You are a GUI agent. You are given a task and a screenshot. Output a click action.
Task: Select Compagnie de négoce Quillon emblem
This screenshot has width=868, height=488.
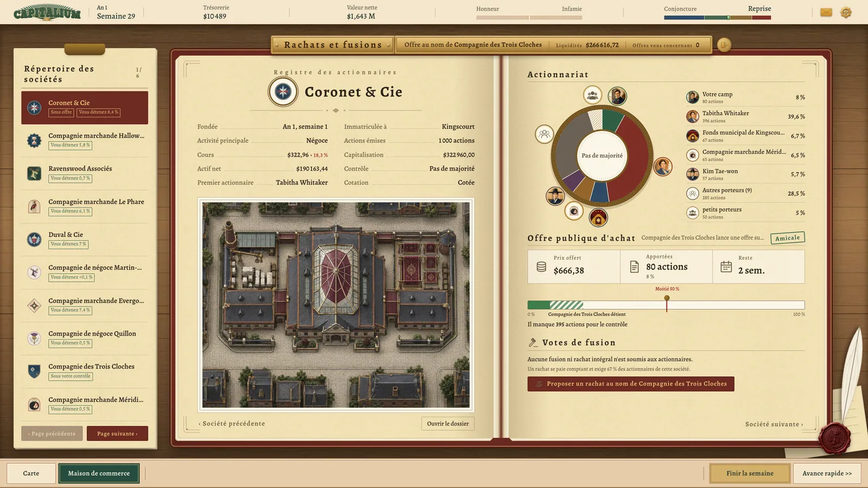34,339
